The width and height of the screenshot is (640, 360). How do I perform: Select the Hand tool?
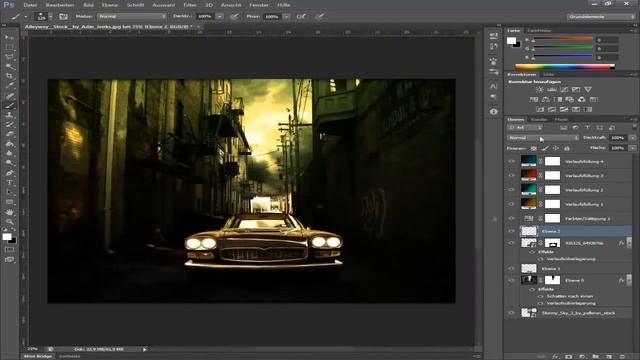(9, 212)
